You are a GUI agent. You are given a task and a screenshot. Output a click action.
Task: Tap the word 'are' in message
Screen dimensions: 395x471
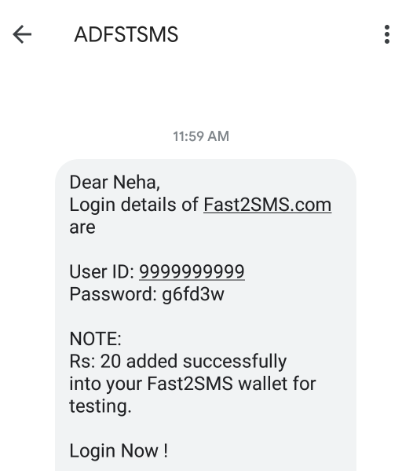point(82,228)
